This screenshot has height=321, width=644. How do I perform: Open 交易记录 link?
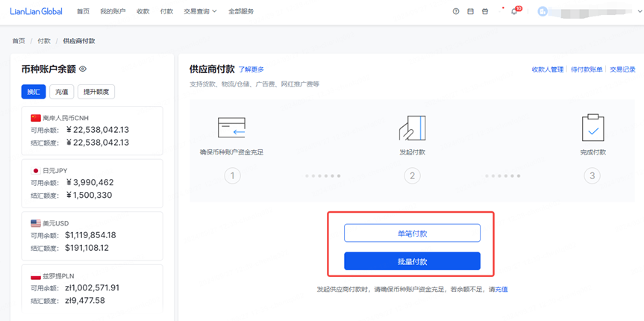(622, 69)
